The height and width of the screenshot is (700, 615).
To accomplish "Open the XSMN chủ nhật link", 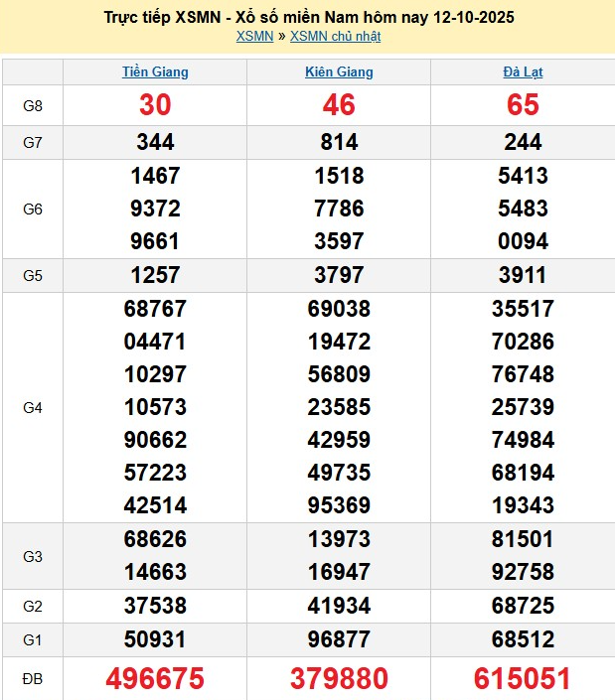I will tap(335, 37).
